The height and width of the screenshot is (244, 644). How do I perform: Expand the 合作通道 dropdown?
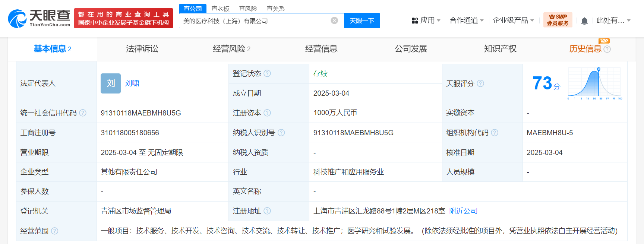click(x=466, y=20)
